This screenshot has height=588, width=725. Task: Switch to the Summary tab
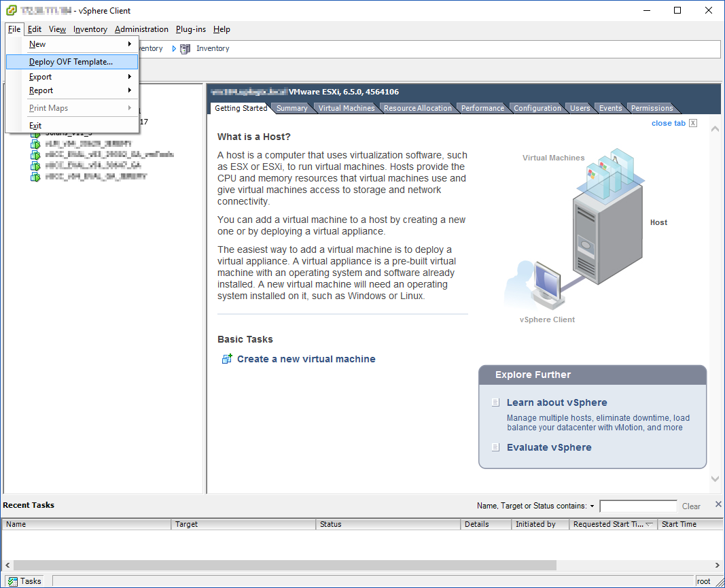click(x=291, y=108)
